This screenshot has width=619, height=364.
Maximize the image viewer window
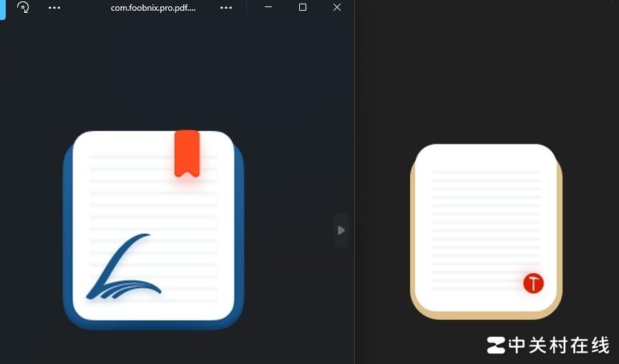(303, 7)
